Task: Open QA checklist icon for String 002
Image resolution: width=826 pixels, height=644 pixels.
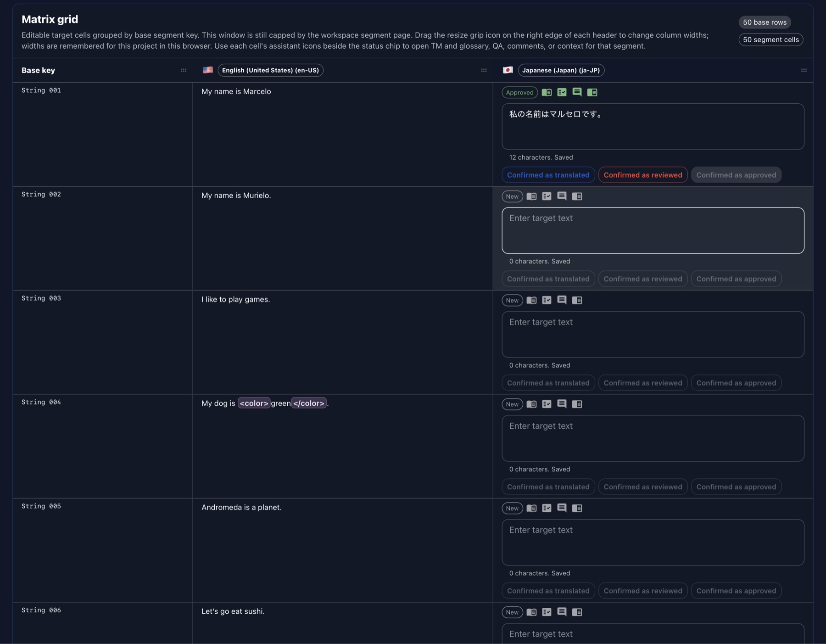Action: pos(547,196)
